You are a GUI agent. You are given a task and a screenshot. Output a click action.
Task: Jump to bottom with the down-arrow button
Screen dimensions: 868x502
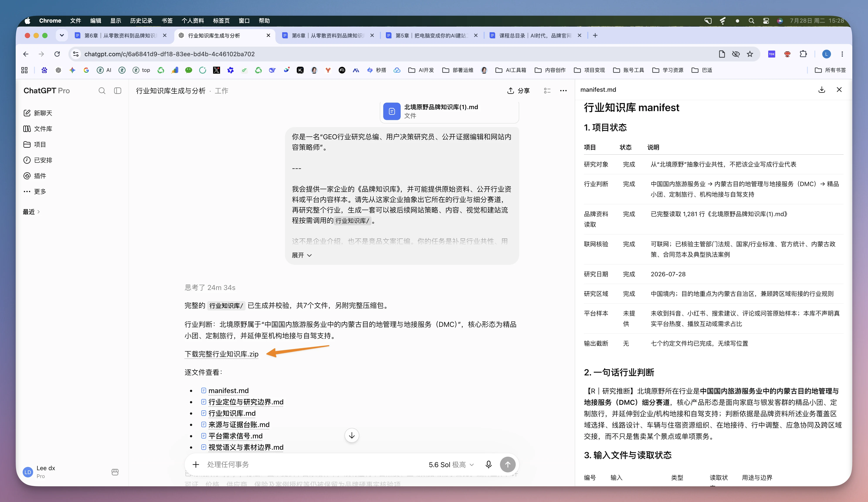coord(352,436)
